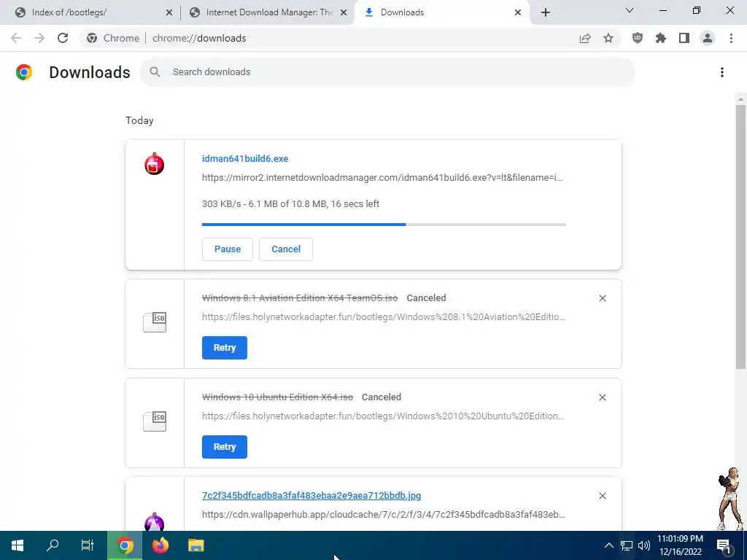Open the volume speaker tray icon
747x560 pixels.
click(x=643, y=545)
